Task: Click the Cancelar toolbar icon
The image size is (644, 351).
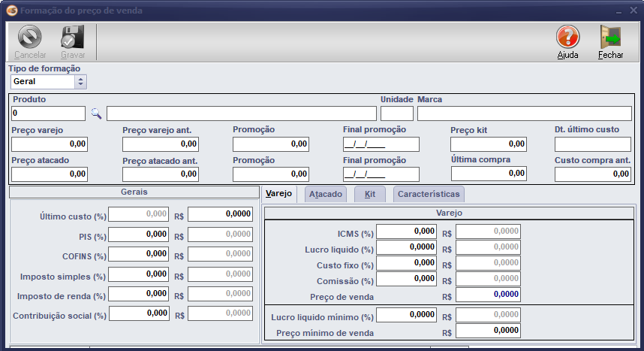Action: [x=30, y=37]
